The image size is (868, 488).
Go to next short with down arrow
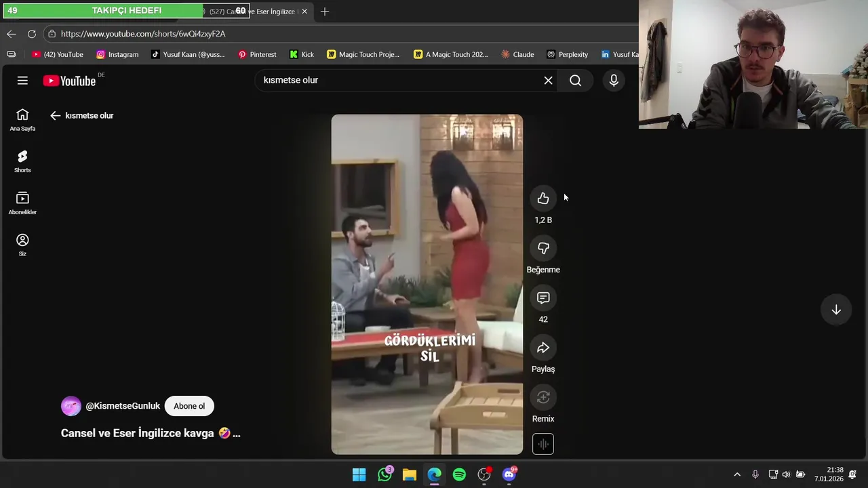click(836, 310)
